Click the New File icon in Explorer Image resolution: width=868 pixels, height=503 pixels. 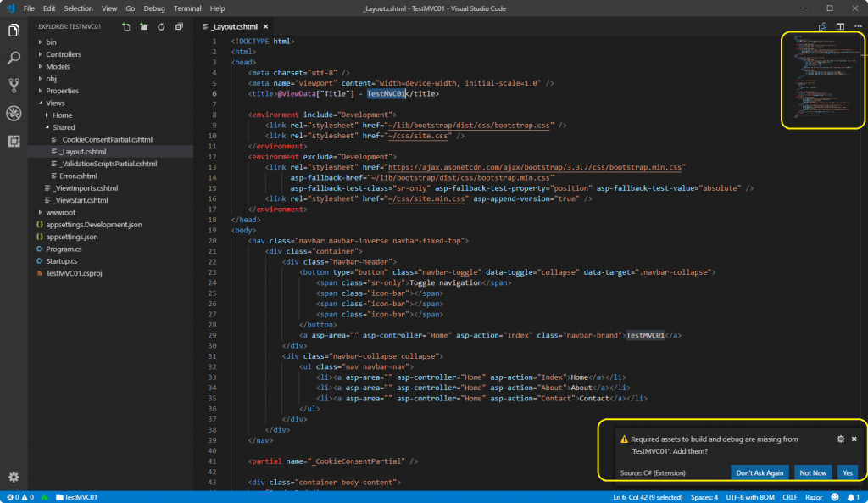pyautogui.click(x=126, y=27)
